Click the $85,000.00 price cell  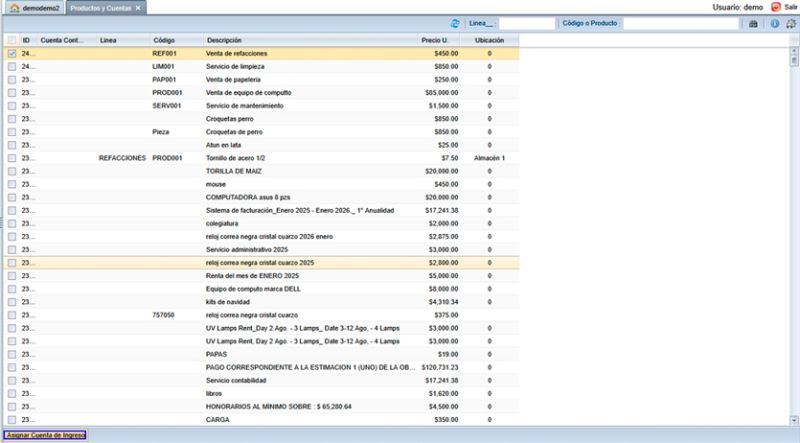click(x=441, y=92)
